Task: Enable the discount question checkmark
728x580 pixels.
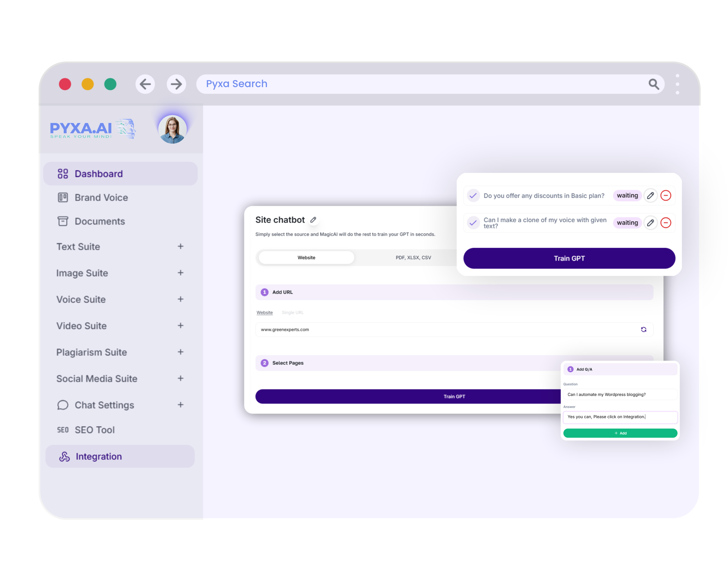Action: (x=473, y=195)
